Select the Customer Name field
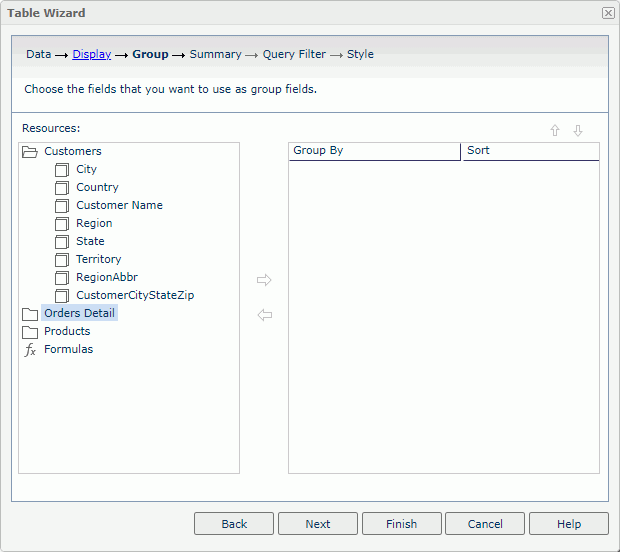620x552 pixels. [119, 205]
